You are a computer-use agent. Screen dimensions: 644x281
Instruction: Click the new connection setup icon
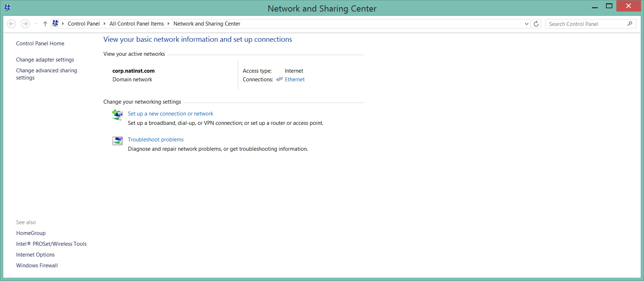(x=117, y=115)
